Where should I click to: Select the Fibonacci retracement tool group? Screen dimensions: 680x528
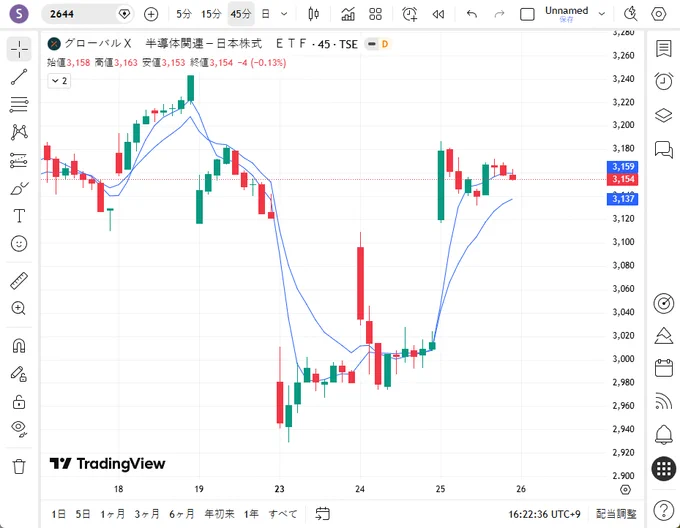pos(19,104)
